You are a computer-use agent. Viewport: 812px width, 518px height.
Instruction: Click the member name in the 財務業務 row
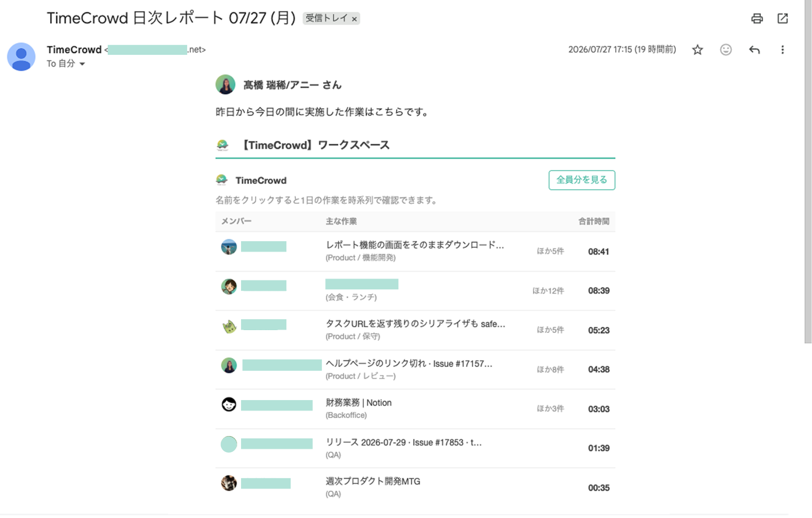277,405
